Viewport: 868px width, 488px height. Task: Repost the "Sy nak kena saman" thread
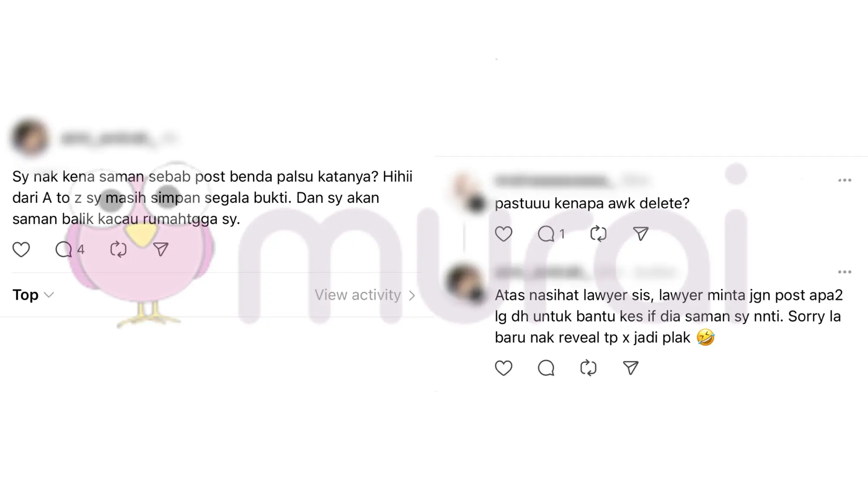pos(118,249)
